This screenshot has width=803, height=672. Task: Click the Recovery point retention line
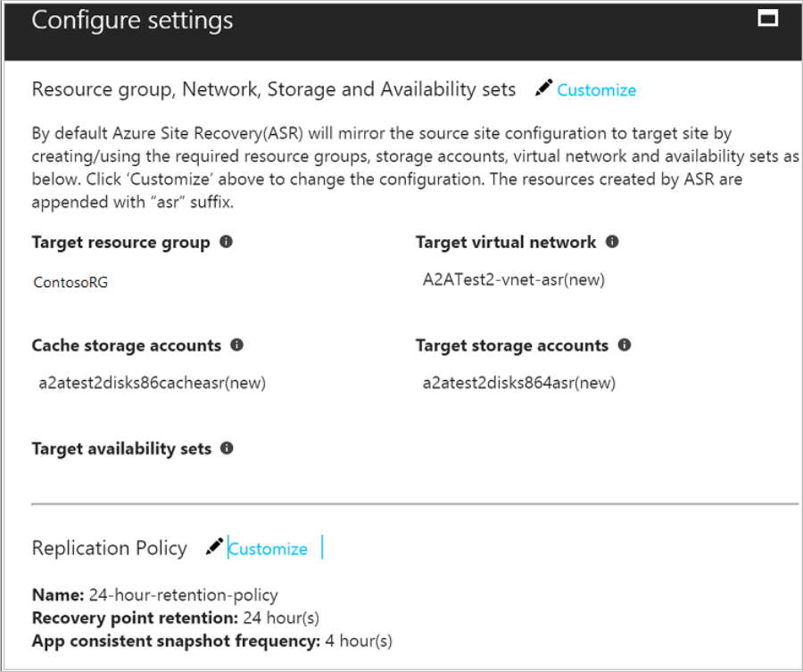pos(175,618)
